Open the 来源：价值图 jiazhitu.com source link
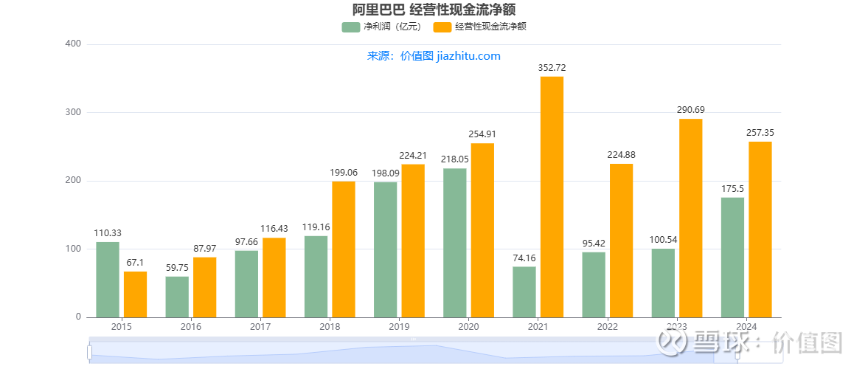 click(434, 56)
